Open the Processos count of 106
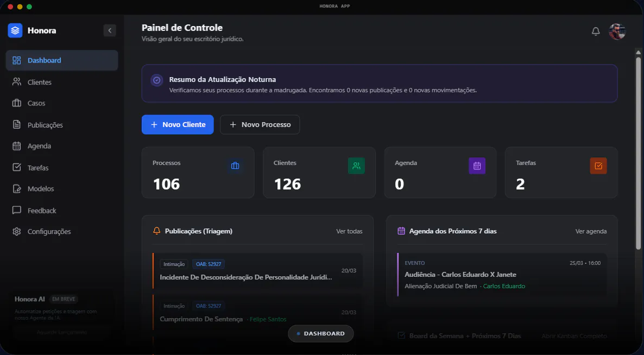Screen dimensions: 644x355 tap(166, 184)
